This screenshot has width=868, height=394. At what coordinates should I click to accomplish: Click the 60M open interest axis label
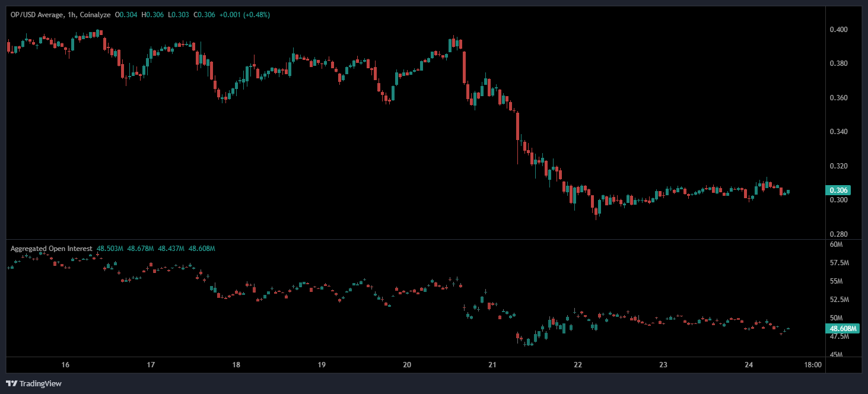pos(837,244)
